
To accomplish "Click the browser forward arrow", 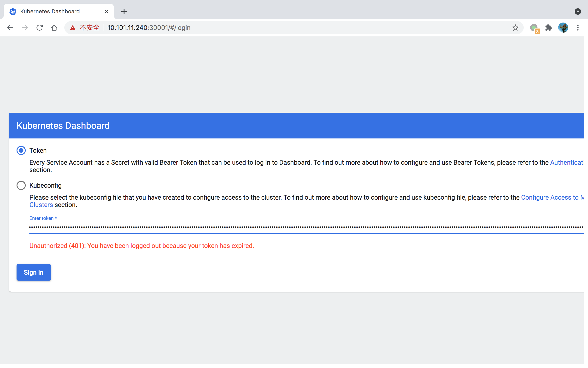I will [x=25, y=28].
